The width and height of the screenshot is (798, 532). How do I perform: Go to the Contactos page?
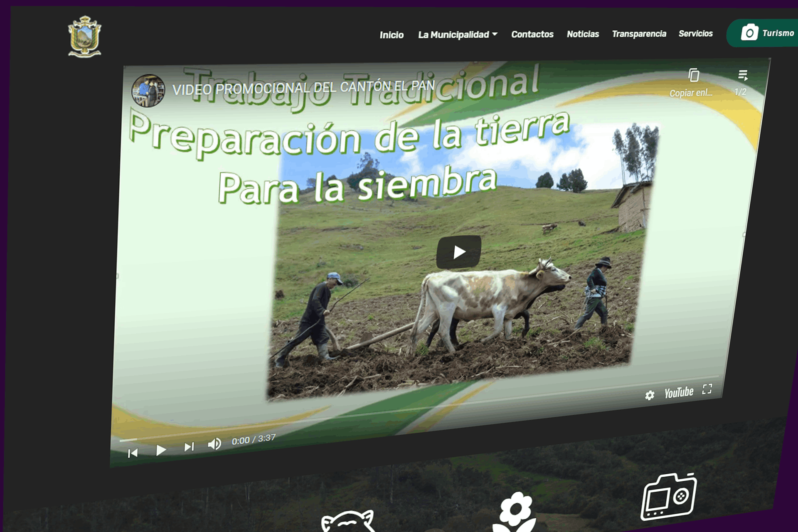532,34
